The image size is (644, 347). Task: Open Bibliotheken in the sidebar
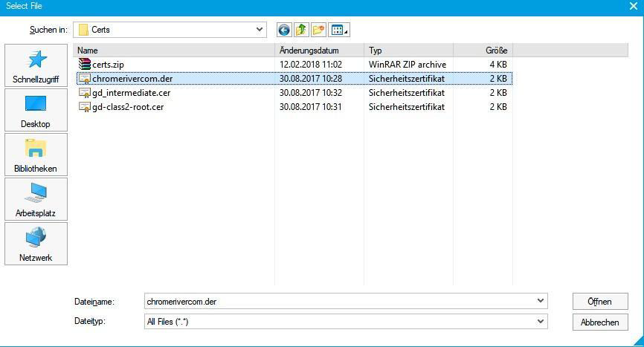[36, 155]
